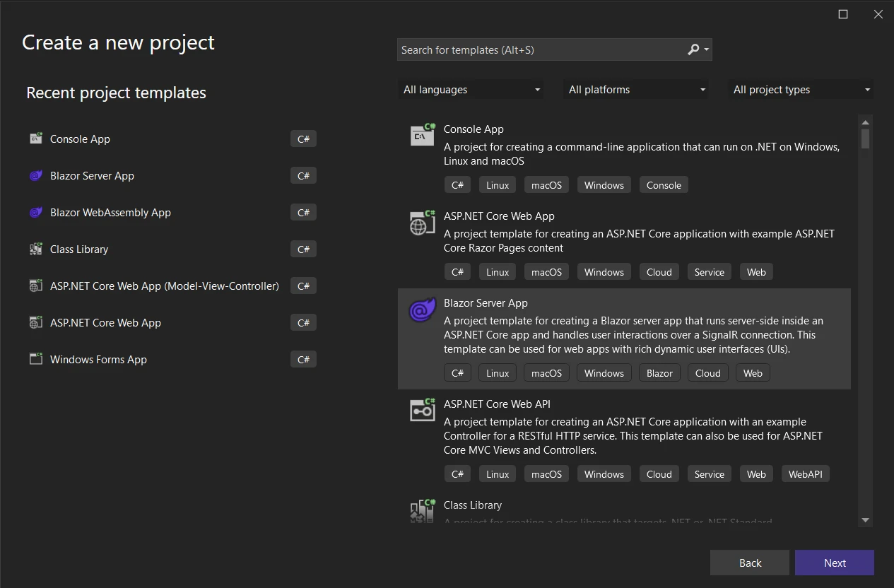Open the All project types dropdown

point(801,90)
